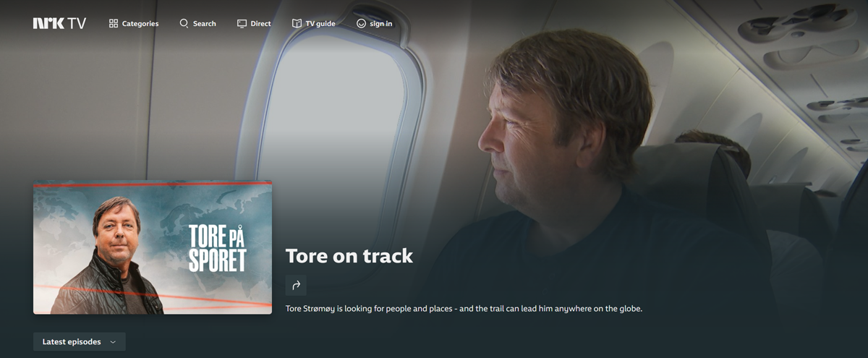Open the TV guide book icon

tap(297, 23)
